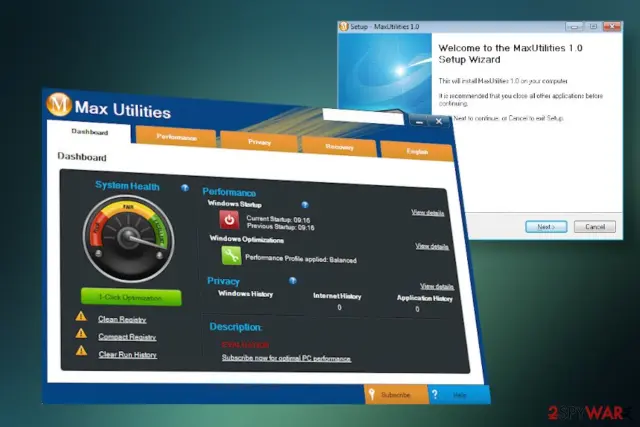Open the Performance tab
Viewport: 640px width, 427px height.
point(176,137)
